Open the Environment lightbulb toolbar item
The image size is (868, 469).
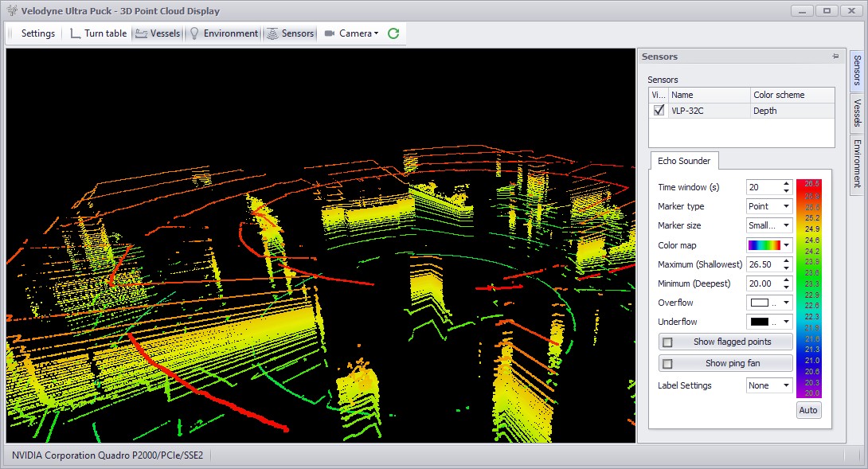(194, 33)
